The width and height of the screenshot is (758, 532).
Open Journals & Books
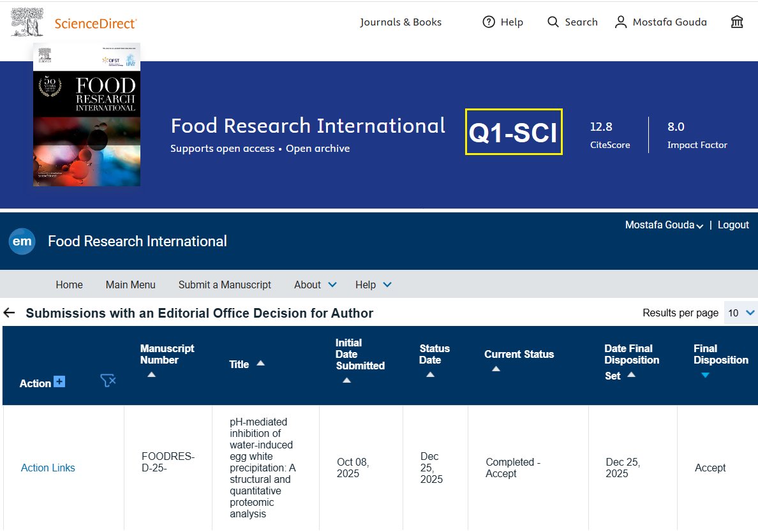(400, 22)
